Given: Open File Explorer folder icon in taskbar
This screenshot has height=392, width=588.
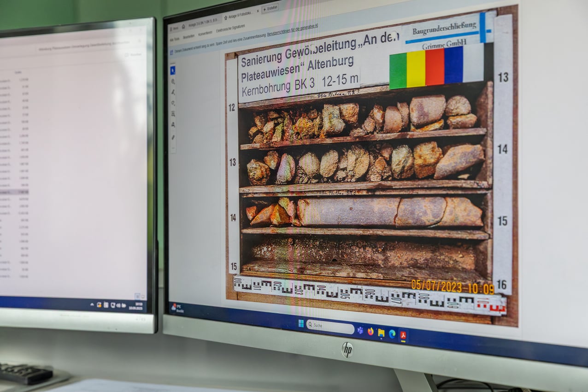Looking at the screenshot, I should click(381, 333).
